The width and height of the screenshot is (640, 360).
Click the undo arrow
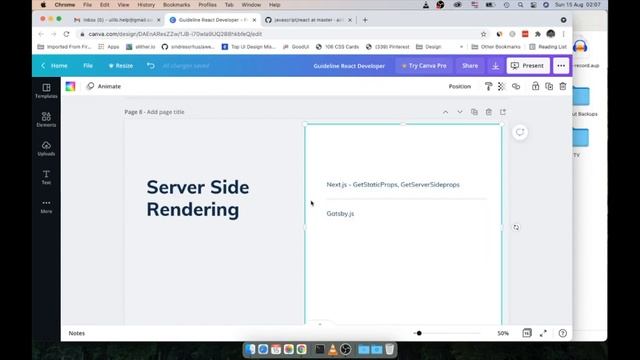(151, 66)
